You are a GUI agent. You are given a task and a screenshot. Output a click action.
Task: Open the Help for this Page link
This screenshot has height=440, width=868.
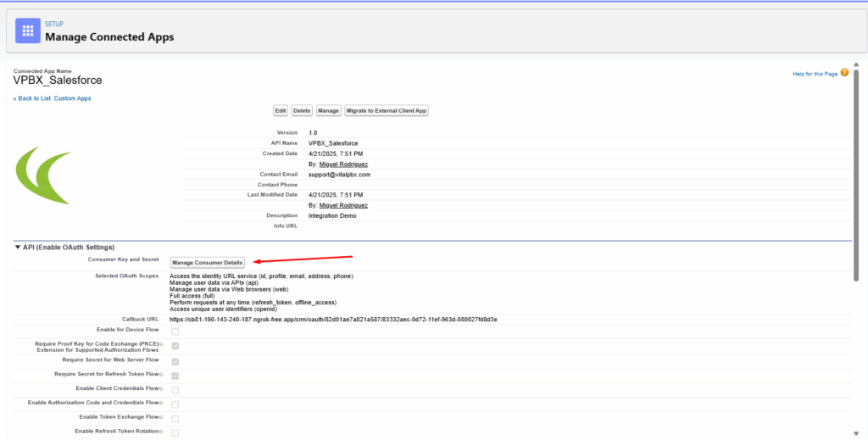(815, 74)
